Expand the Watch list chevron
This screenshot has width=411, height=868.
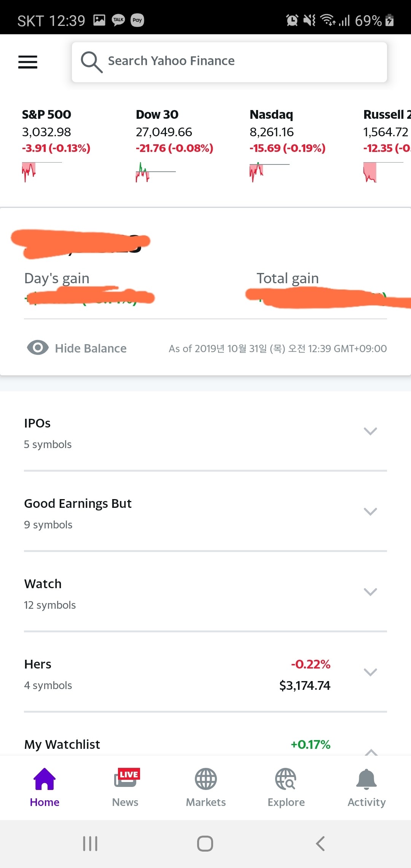click(370, 592)
